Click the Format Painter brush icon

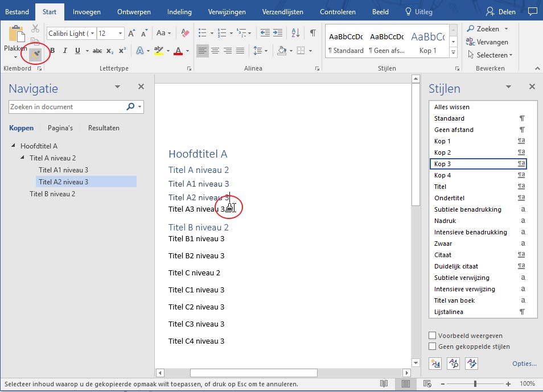tap(36, 54)
